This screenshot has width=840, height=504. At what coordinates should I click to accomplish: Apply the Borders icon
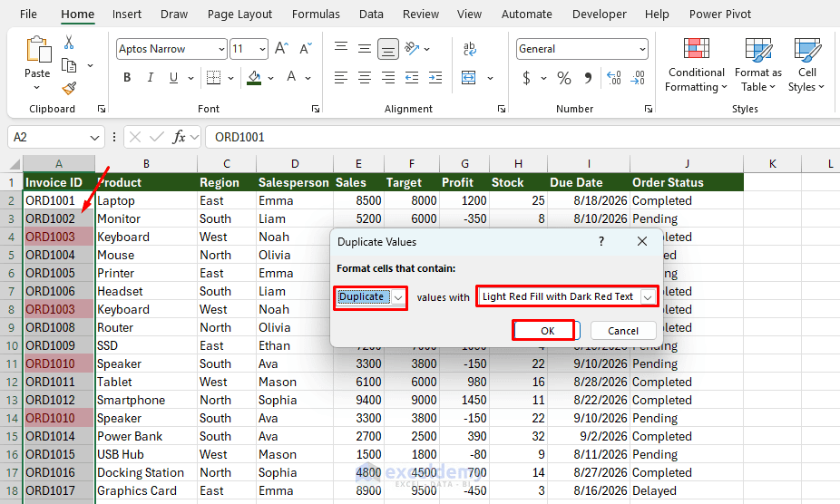point(214,78)
